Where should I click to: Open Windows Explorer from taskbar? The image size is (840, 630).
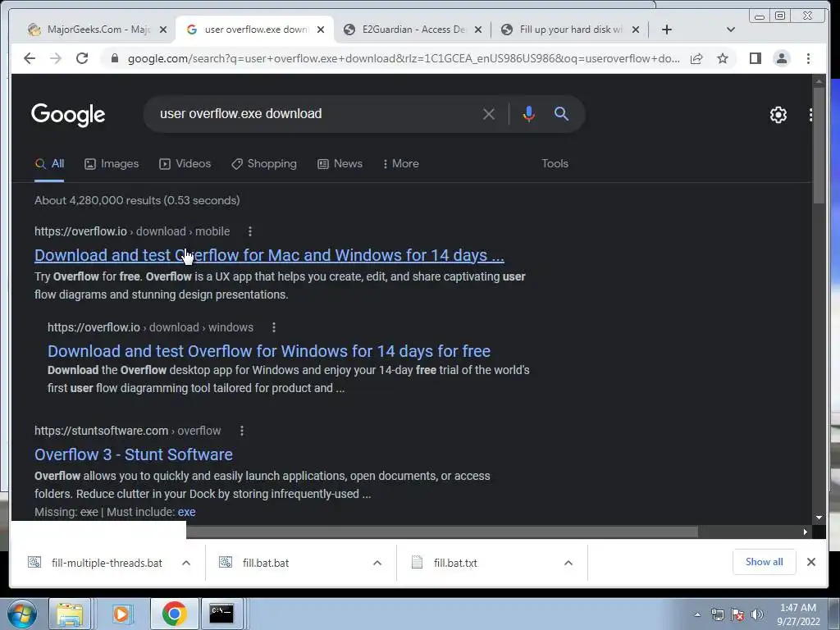[x=70, y=614]
